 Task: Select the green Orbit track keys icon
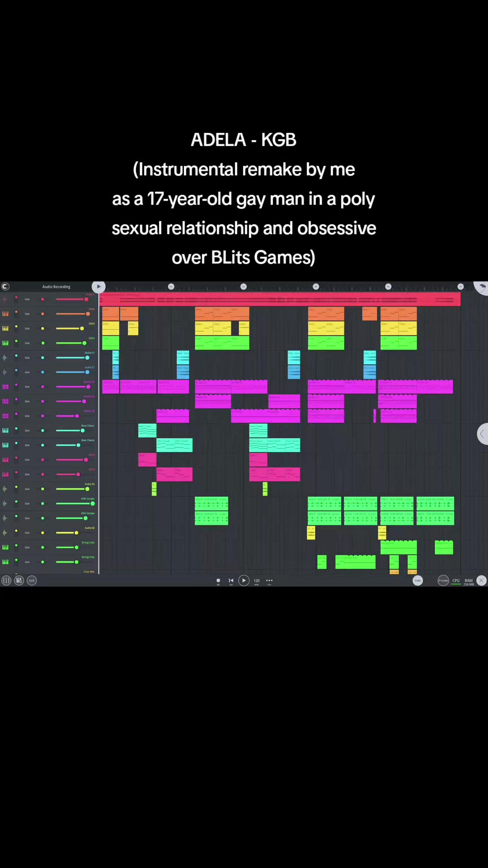[x=5, y=343]
